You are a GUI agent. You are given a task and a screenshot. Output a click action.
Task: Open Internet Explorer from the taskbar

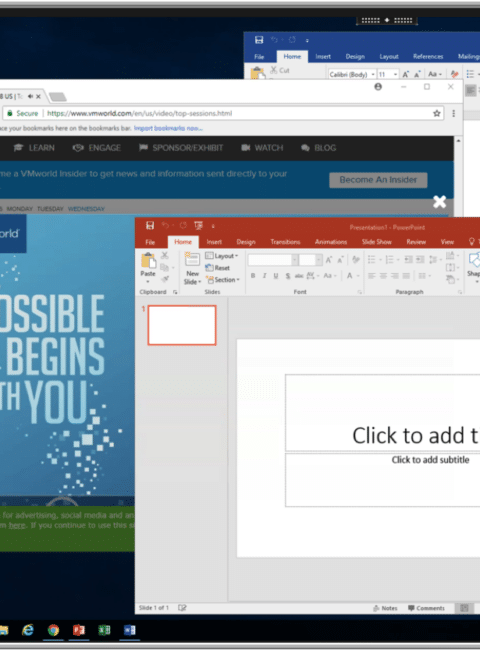(28, 630)
